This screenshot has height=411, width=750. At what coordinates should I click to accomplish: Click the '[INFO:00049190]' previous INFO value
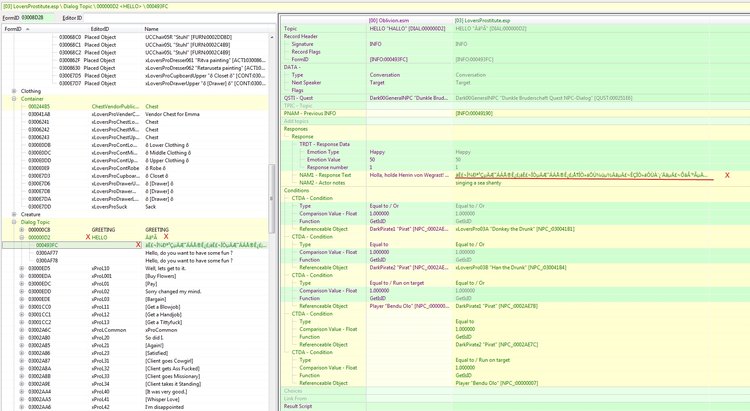click(474, 113)
